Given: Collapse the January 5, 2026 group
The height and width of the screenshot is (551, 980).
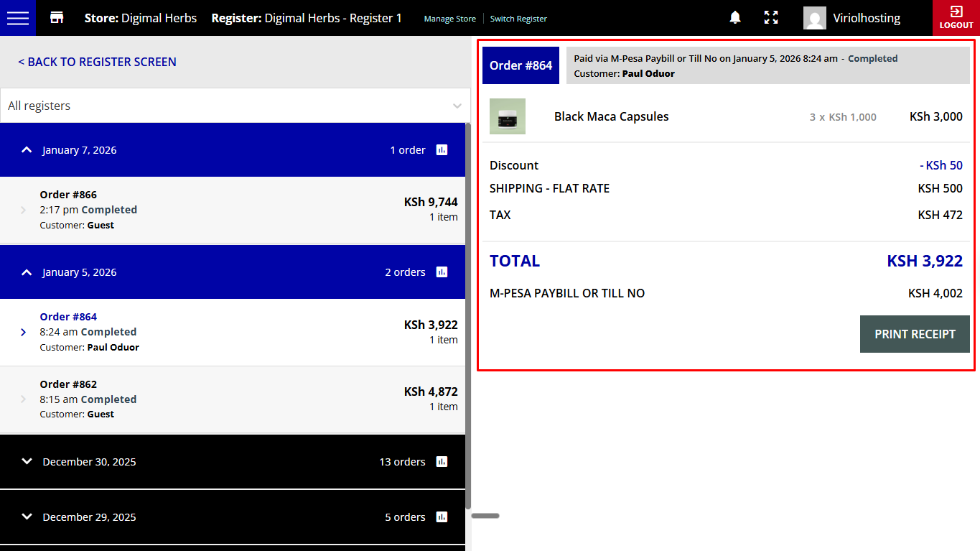Looking at the screenshot, I should pyautogui.click(x=27, y=272).
